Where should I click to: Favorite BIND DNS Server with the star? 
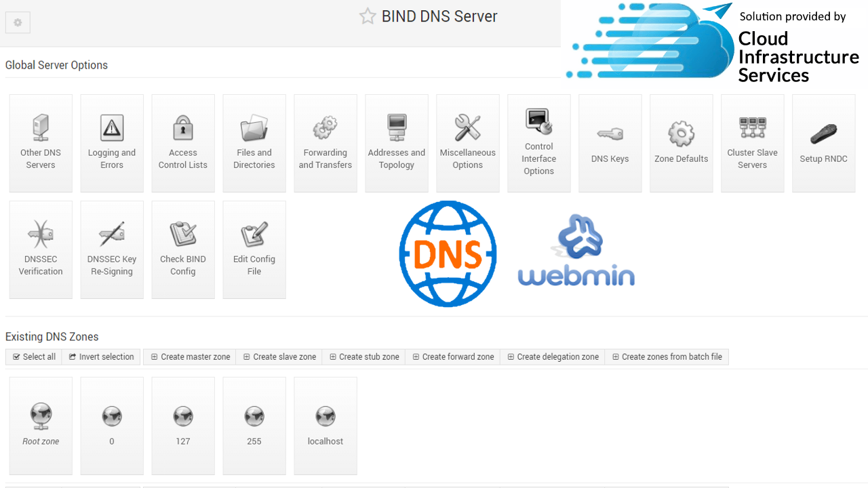pos(368,16)
